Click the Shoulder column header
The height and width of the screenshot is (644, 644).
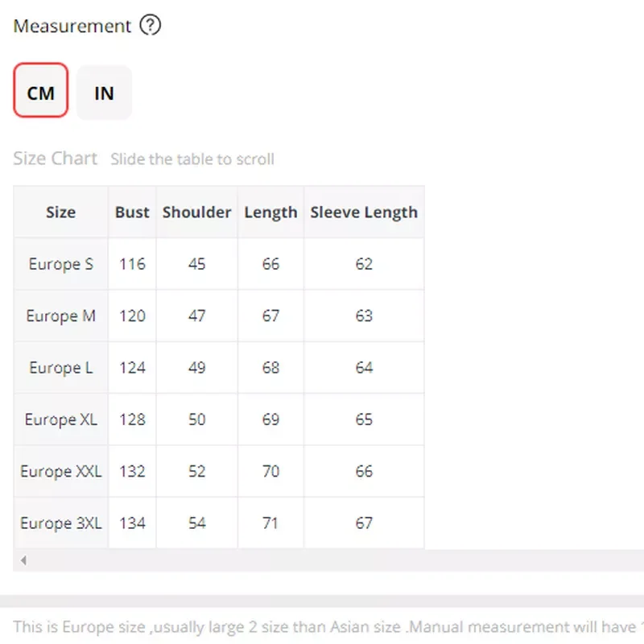196,213
